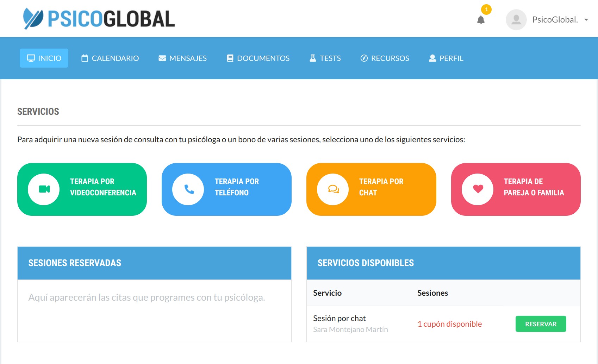This screenshot has height=364, width=598.
Task: Click the Sesión por chat service row
Action: (443, 324)
